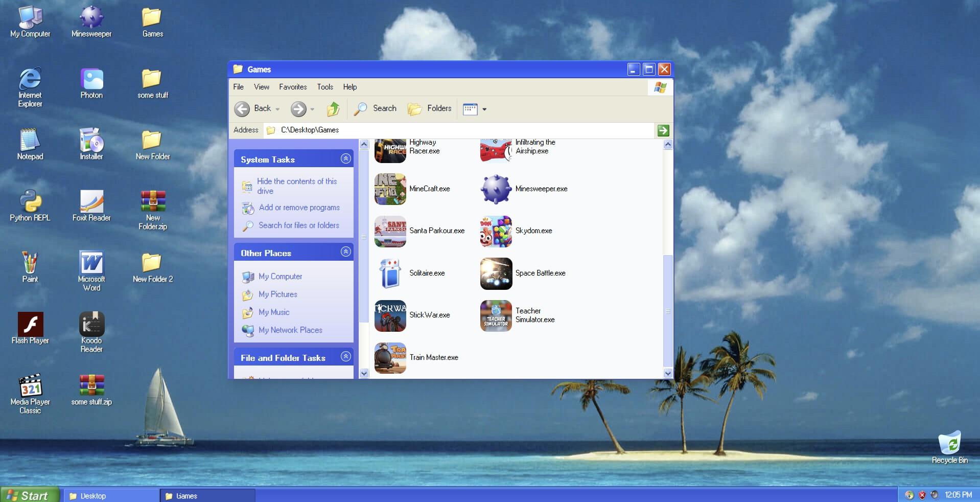Image resolution: width=980 pixels, height=502 pixels.
Task: Click 'Search for files or folders' link
Action: [x=299, y=225]
